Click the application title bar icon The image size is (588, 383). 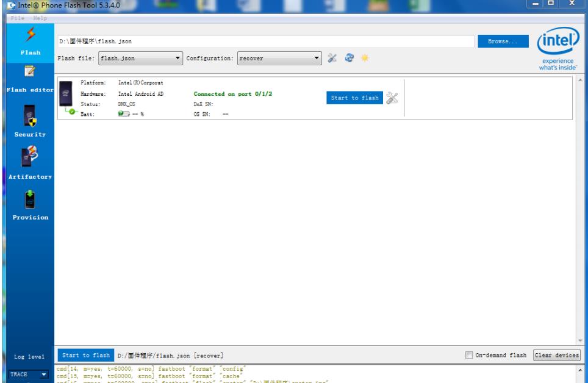12,5
